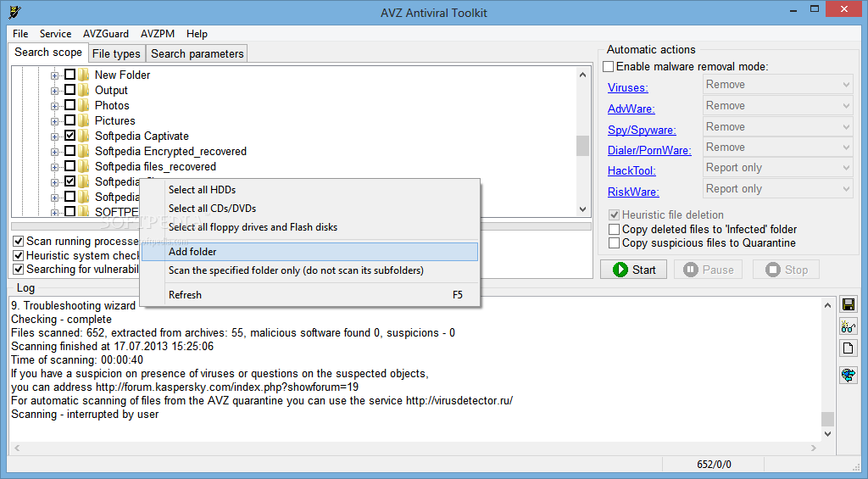Click the Start scan button
The width and height of the screenshot is (868, 479).
pyautogui.click(x=634, y=270)
